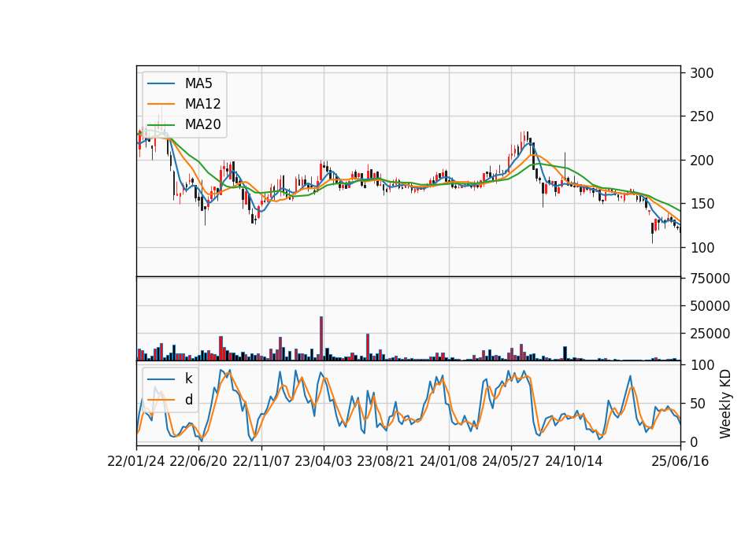
Task: Click the MA5 legend label
Action: (x=198, y=83)
